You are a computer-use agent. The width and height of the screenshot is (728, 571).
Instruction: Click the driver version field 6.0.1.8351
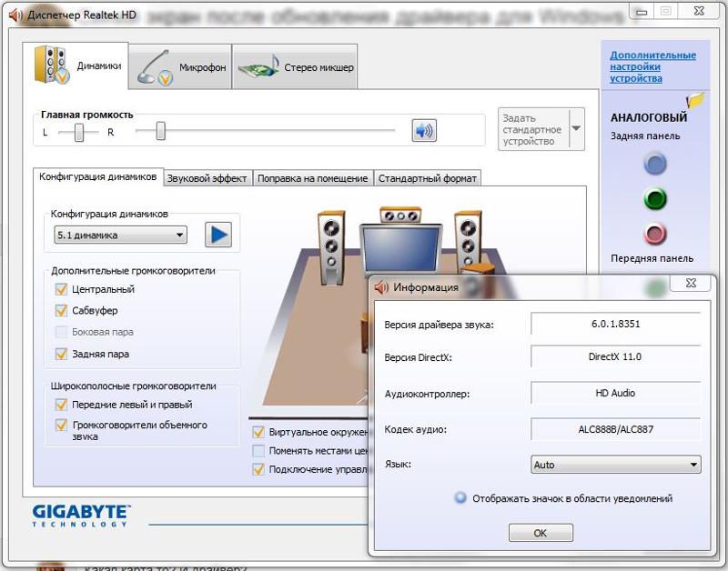pos(616,324)
